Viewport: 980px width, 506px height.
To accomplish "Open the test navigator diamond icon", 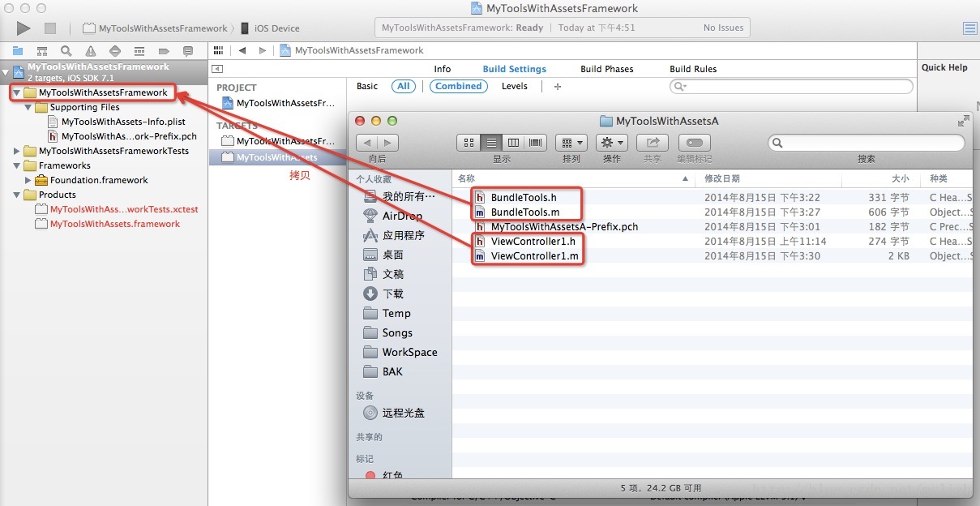I will pyautogui.click(x=115, y=51).
